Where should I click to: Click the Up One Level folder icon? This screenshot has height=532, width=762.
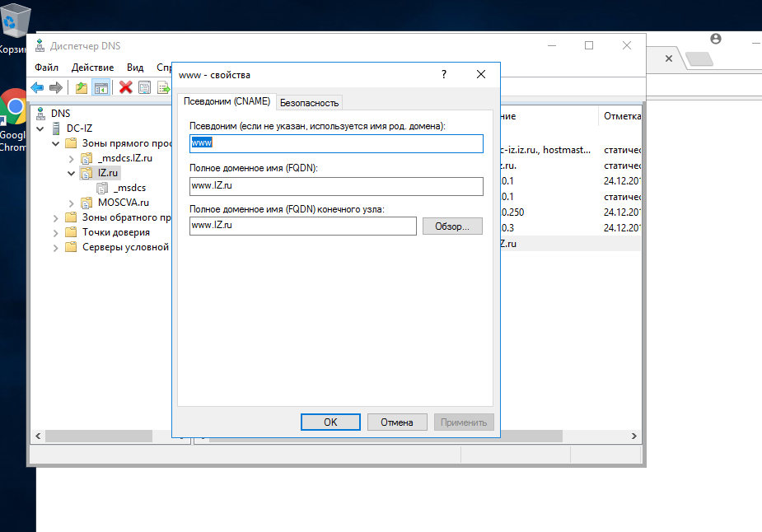pos(82,87)
